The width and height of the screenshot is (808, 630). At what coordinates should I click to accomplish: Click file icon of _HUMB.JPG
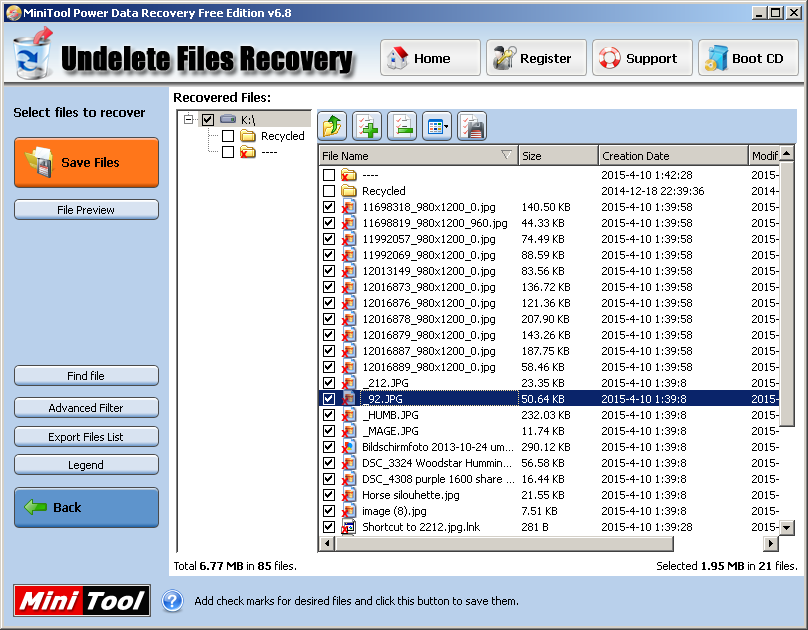pyautogui.click(x=349, y=415)
